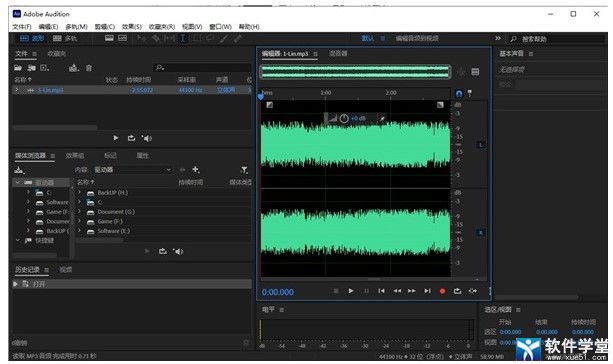
Task: Toggle auto-play speaker in Files panel
Action: (x=147, y=138)
